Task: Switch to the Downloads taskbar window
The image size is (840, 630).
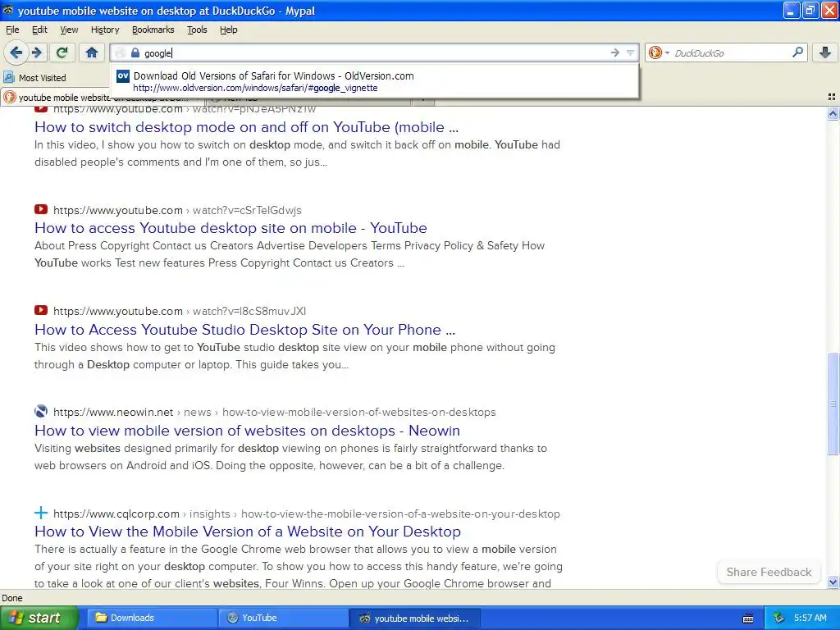Action: 152,618
